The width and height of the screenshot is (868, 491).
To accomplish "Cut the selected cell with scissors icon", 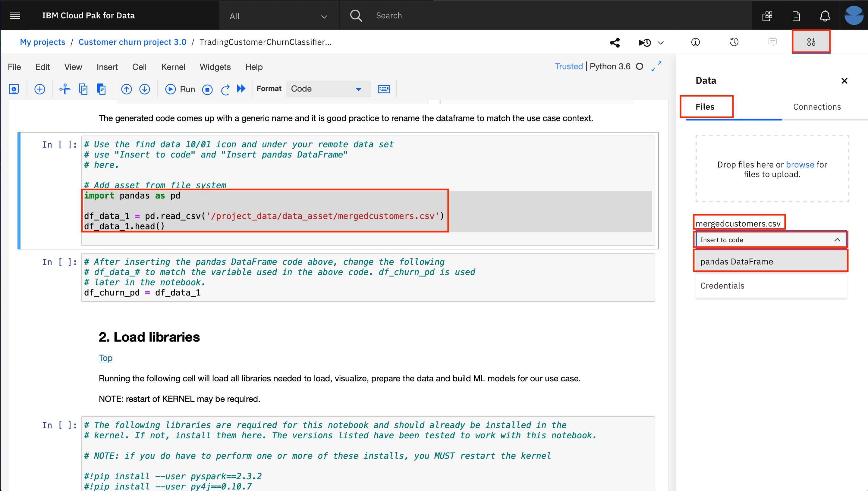I will [64, 89].
